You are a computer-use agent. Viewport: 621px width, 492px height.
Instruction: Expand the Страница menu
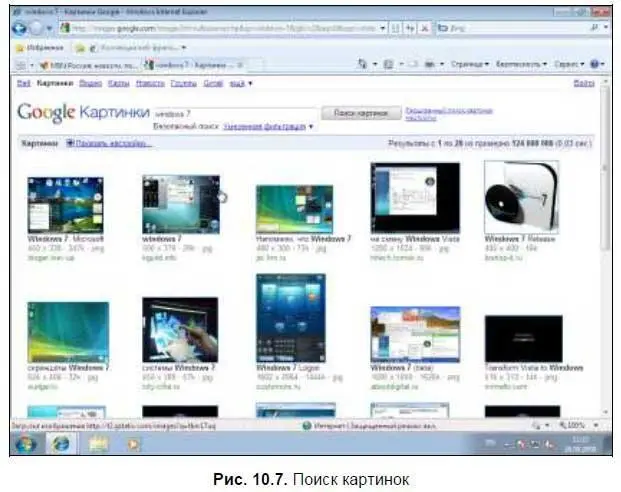(470, 64)
